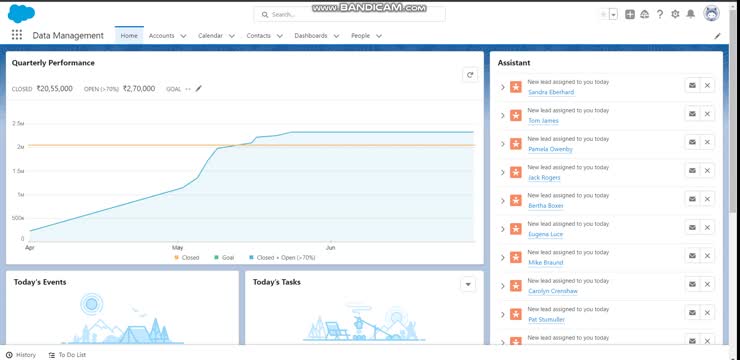Open the notifications bell
The height and width of the screenshot is (360, 740).
(x=690, y=14)
